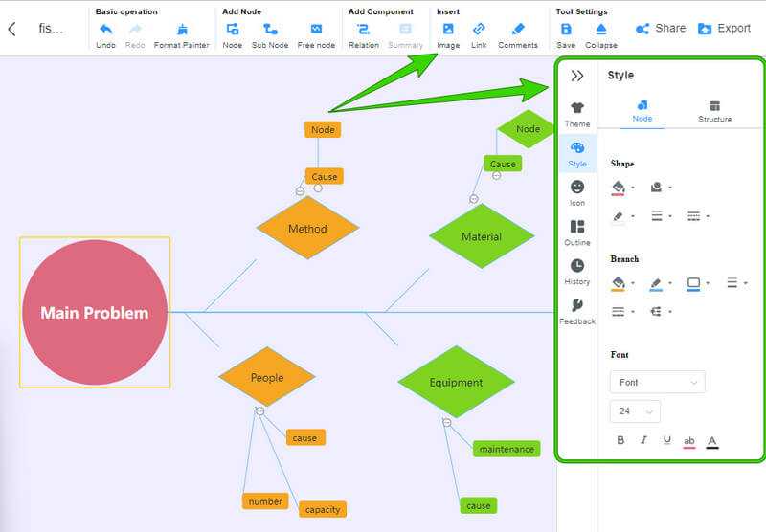This screenshot has width=766, height=532.
Task: Collapse the Equipment branch toggle
Action: click(x=446, y=422)
